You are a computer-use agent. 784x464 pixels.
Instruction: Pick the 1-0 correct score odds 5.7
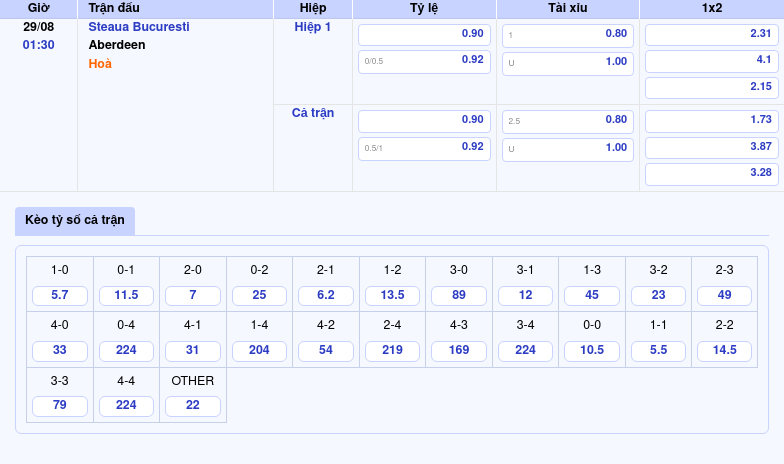click(x=60, y=296)
